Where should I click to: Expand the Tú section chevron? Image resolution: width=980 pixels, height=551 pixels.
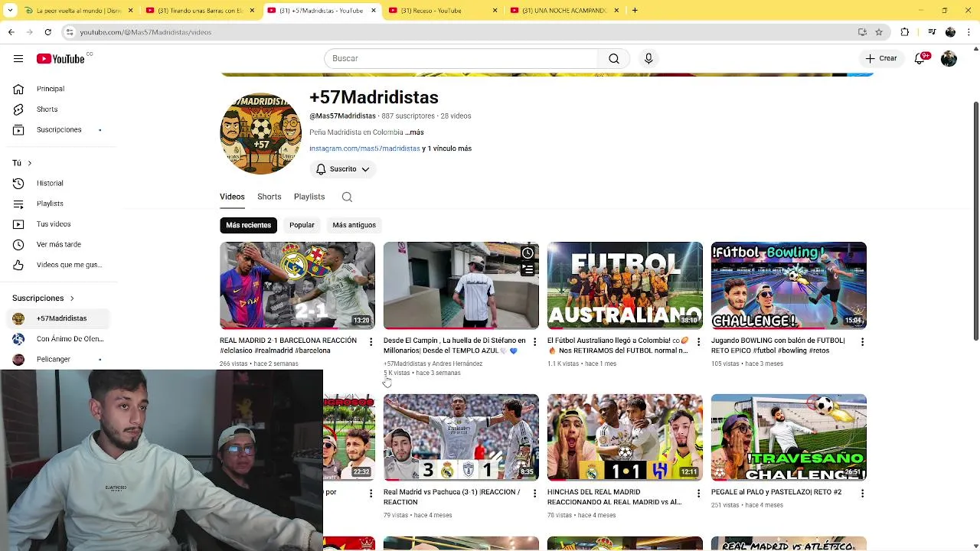click(29, 163)
